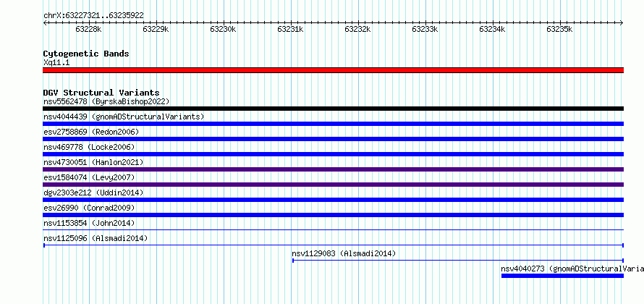
Task: Click the thin line under nsv1153854
Action: pyautogui.click(x=333, y=229)
